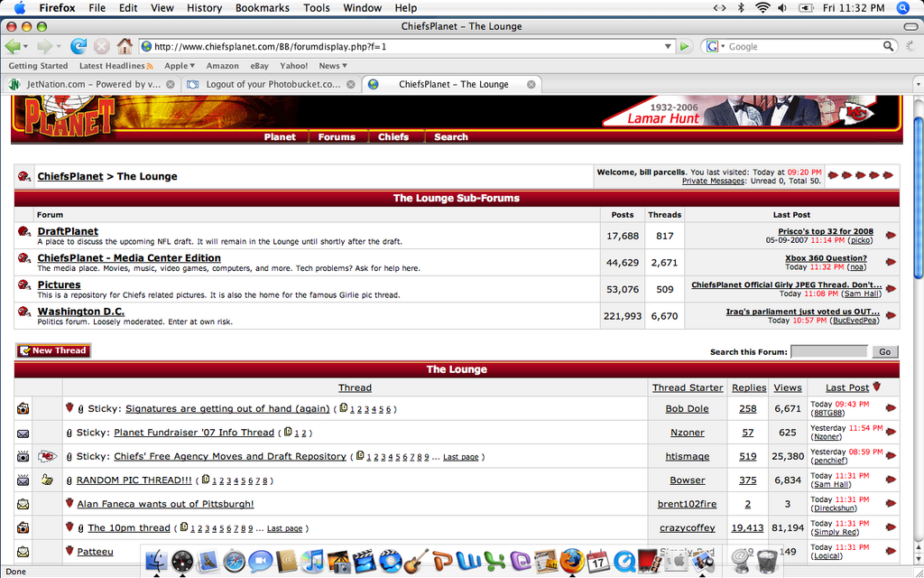The image size is (924, 578).
Task: Switch to the JetNation.com tab
Action: click(x=91, y=84)
